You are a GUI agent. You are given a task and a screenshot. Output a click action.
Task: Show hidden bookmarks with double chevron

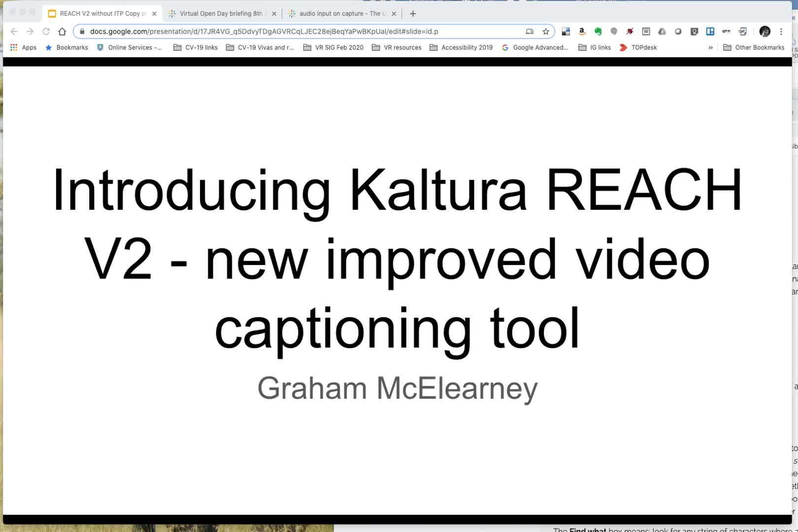pyautogui.click(x=710, y=48)
